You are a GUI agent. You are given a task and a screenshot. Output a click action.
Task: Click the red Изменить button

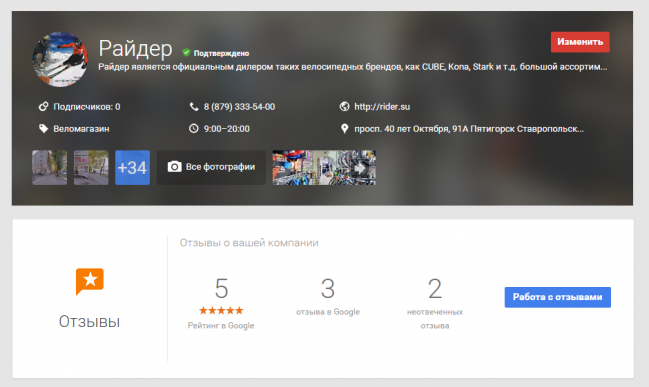[x=580, y=42]
